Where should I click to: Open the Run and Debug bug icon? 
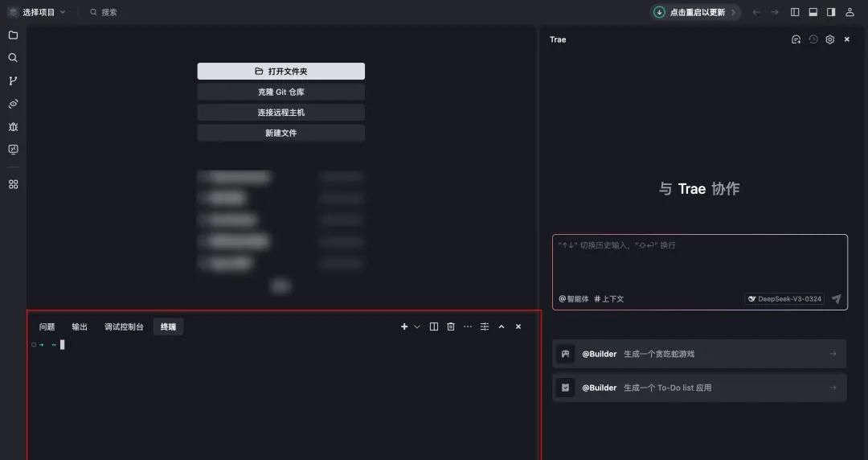point(13,127)
